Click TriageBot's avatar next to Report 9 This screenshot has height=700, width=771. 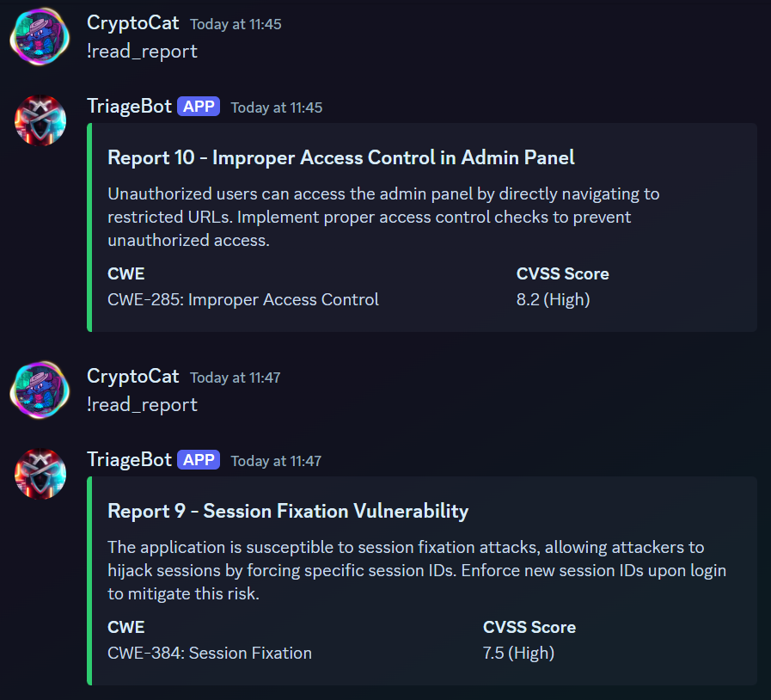[39, 474]
